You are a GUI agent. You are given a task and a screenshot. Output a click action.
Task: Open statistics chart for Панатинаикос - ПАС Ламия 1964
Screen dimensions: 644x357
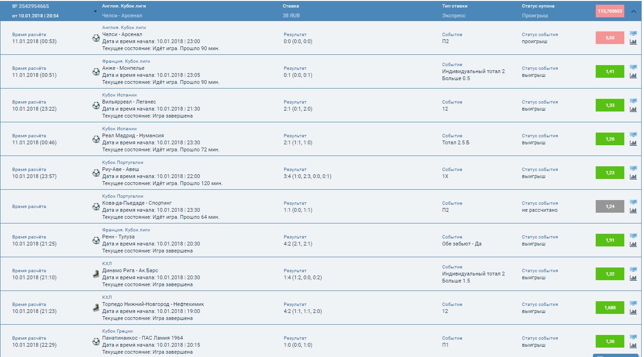pyautogui.click(x=633, y=345)
